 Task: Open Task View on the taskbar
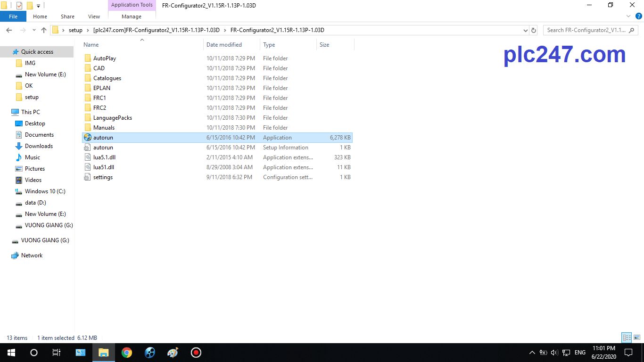(x=57, y=353)
